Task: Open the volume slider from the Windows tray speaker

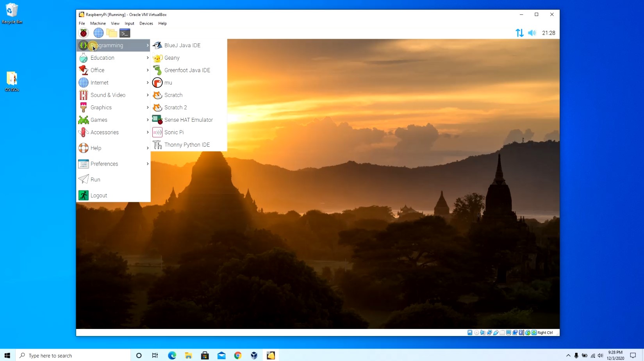Action: 601,356
